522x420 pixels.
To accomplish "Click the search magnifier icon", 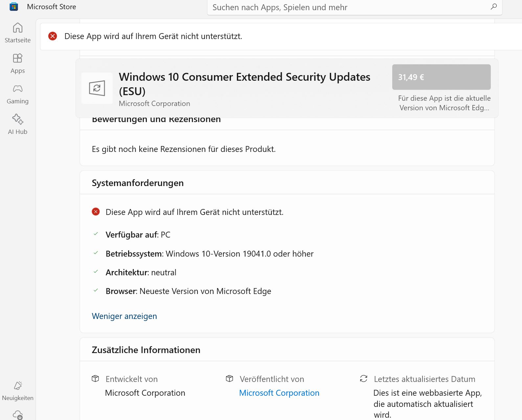I will pyautogui.click(x=493, y=7).
